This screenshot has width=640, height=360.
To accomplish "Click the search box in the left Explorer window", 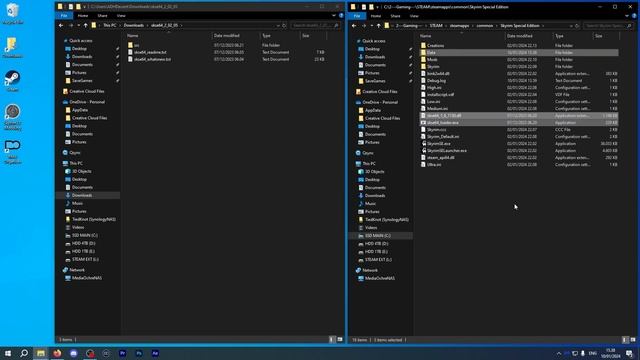I will tap(315, 25).
